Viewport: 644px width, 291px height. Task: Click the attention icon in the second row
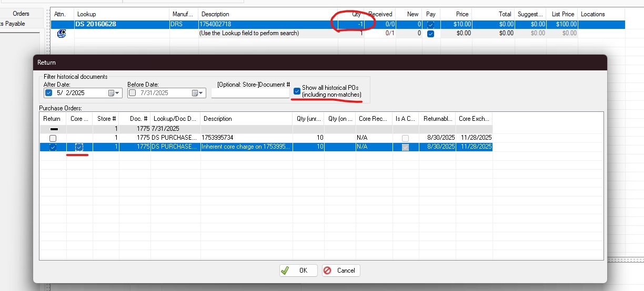tap(61, 34)
